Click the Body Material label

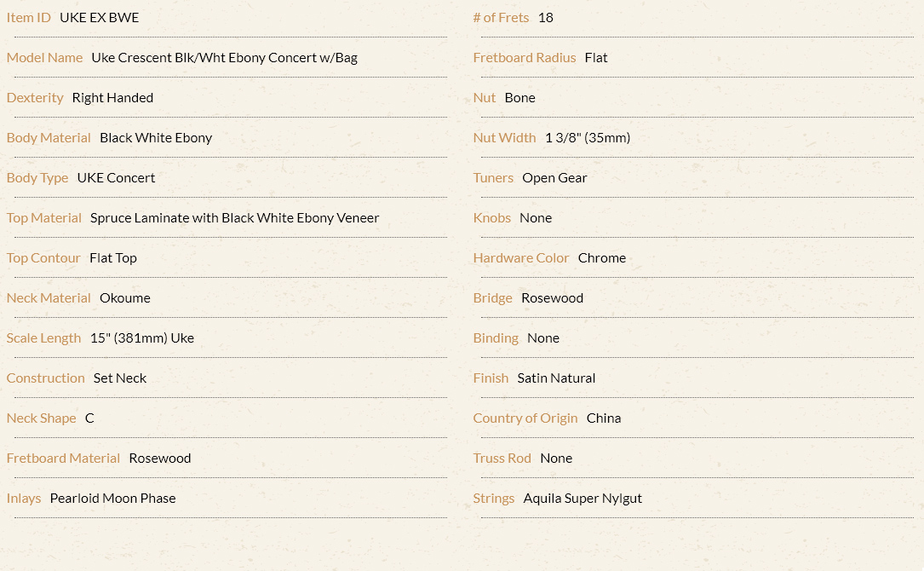point(49,138)
